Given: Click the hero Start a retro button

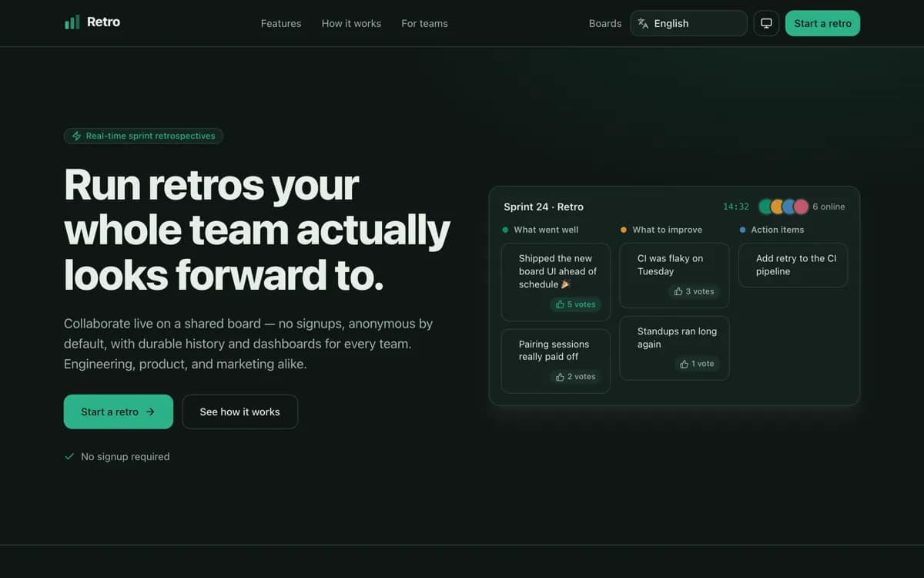Looking at the screenshot, I should pos(119,412).
